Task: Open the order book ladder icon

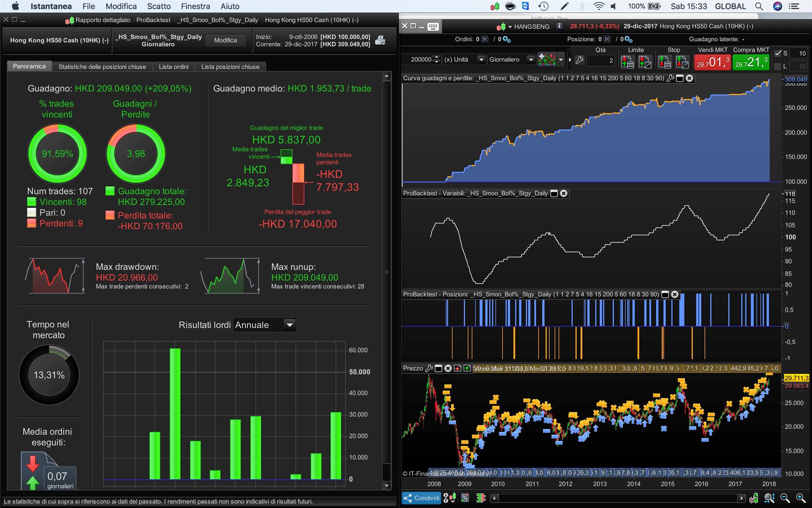Action: point(481,498)
